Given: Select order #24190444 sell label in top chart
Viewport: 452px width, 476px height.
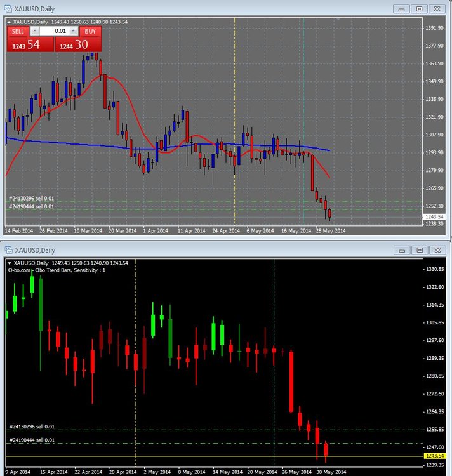Looking at the screenshot, I should pos(31,206).
